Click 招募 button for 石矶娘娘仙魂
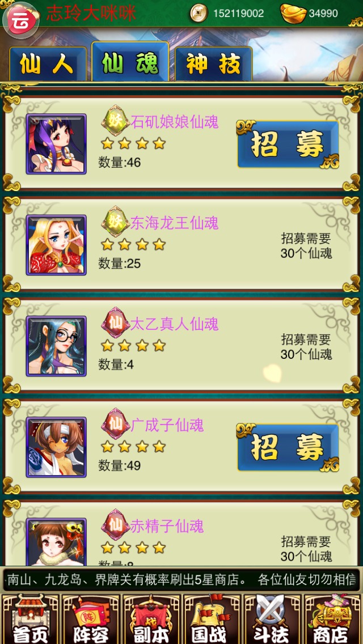Image resolution: width=363 pixels, height=644 pixels. [288, 144]
